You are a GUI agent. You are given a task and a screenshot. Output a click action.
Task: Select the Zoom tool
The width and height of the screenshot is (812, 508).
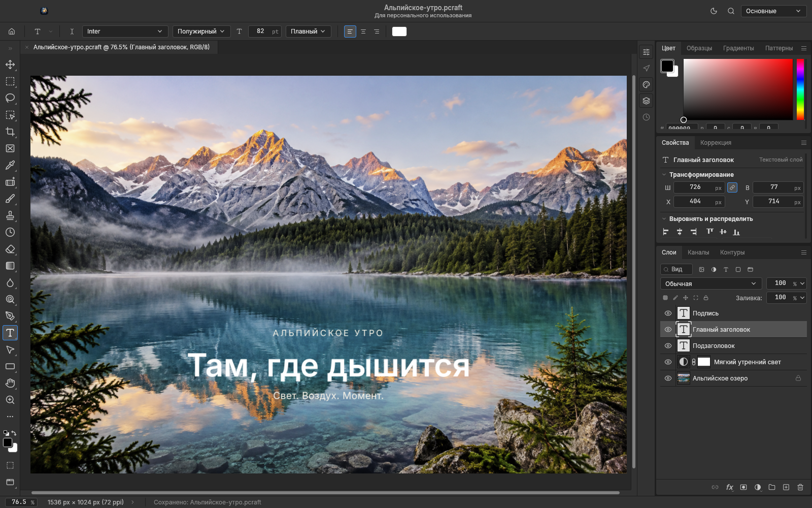10,400
